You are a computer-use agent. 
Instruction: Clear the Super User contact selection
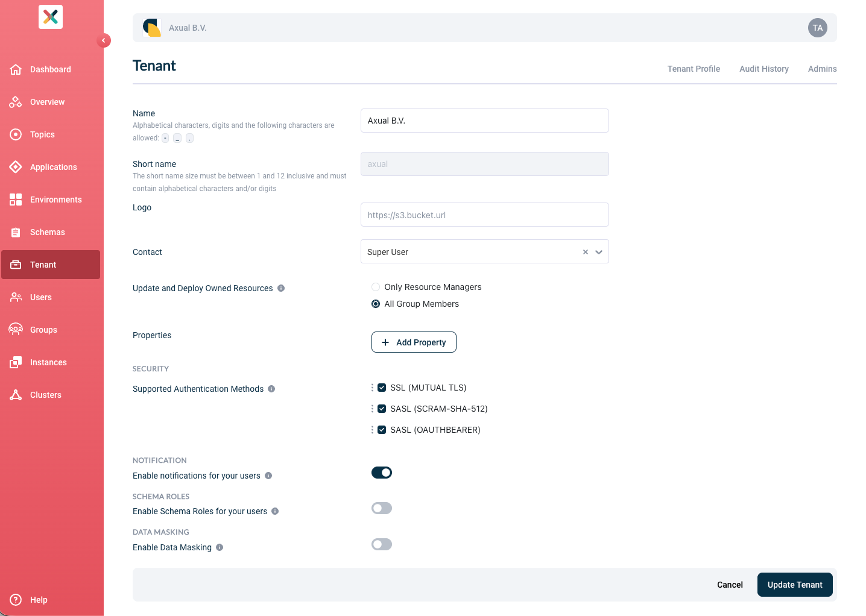pyautogui.click(x=585, y=252)
